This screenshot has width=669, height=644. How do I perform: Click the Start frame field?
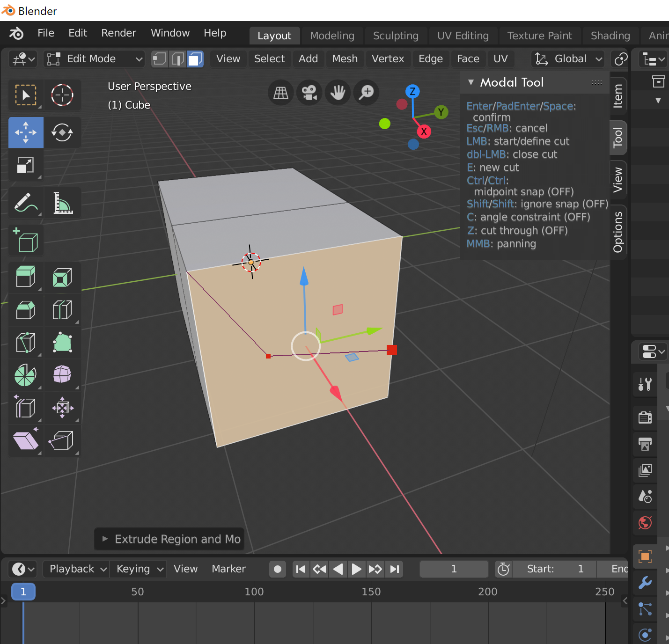[x=554, y=569]
